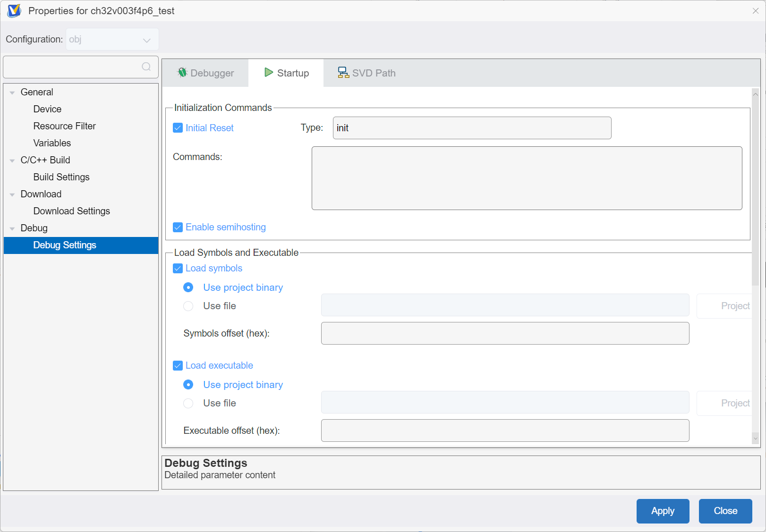Screen dimensions: 766x532
Task: Click the Load executable Use file path field
Action: (505, 402)
